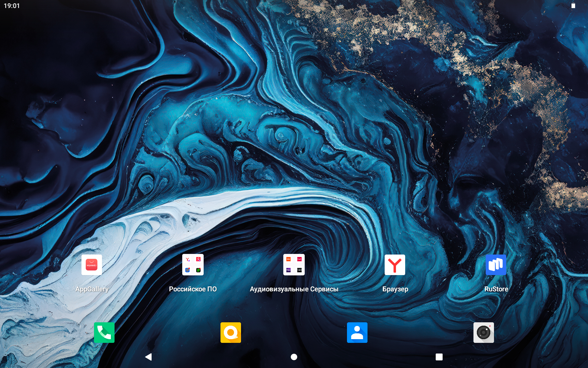Open the blue Contacts app icon
This screenshot has height=368, width=588.
(357, 332)
